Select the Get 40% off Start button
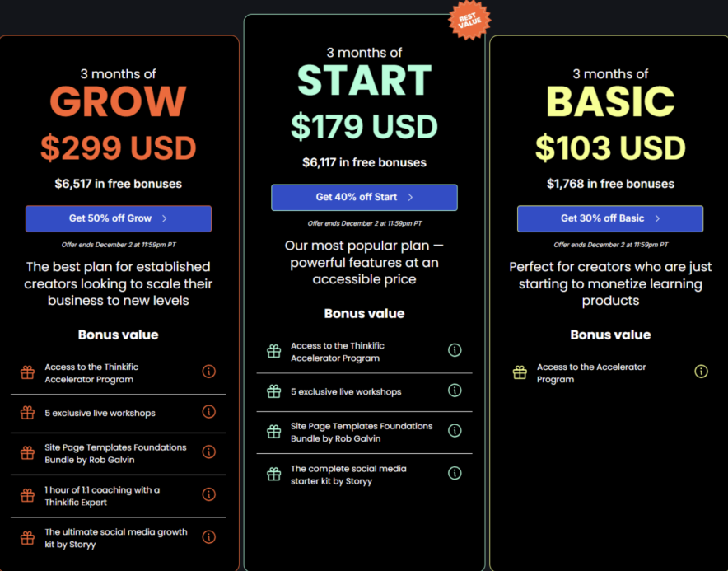 pos(364,198)
